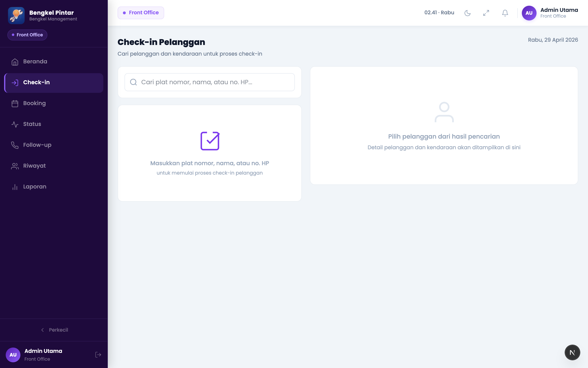Click the Check-in Pelanggan heading
Image resolution: width=588 pixels, height=368 pixels.
[x=161, y=42]
